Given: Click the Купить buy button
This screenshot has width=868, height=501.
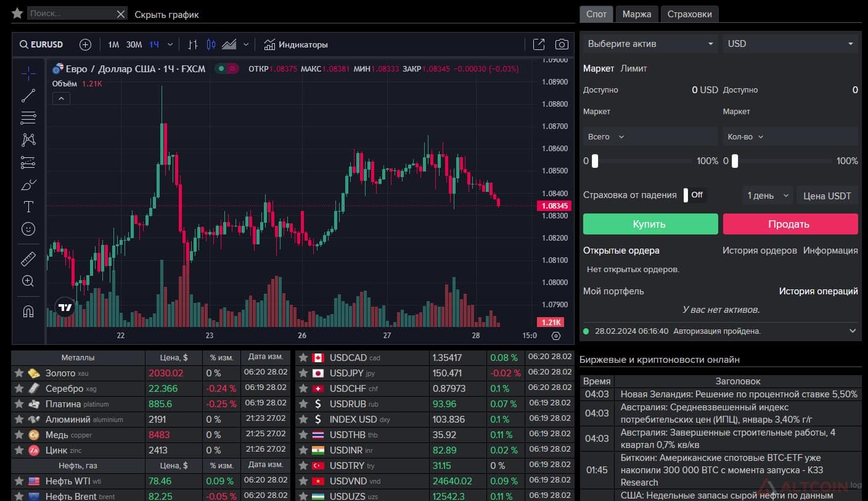Looking at the screenshot, I should tap(650, 224).
